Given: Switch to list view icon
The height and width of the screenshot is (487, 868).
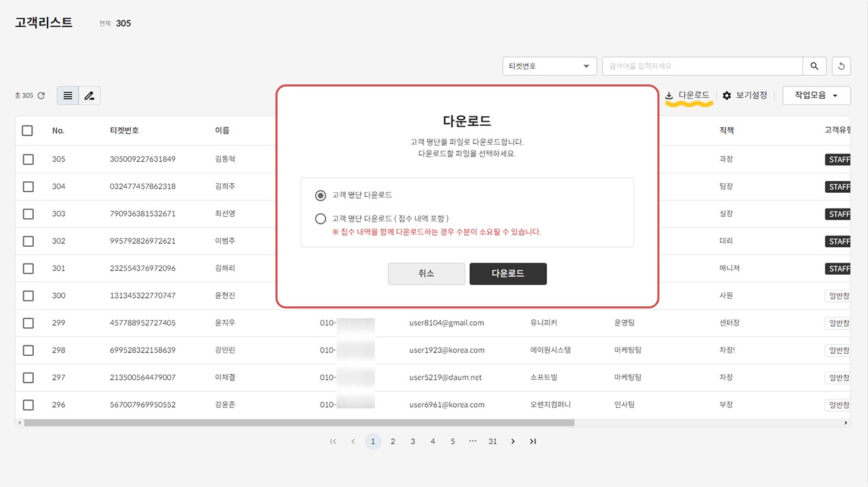Looking at the screenshot, I should 68,95.
